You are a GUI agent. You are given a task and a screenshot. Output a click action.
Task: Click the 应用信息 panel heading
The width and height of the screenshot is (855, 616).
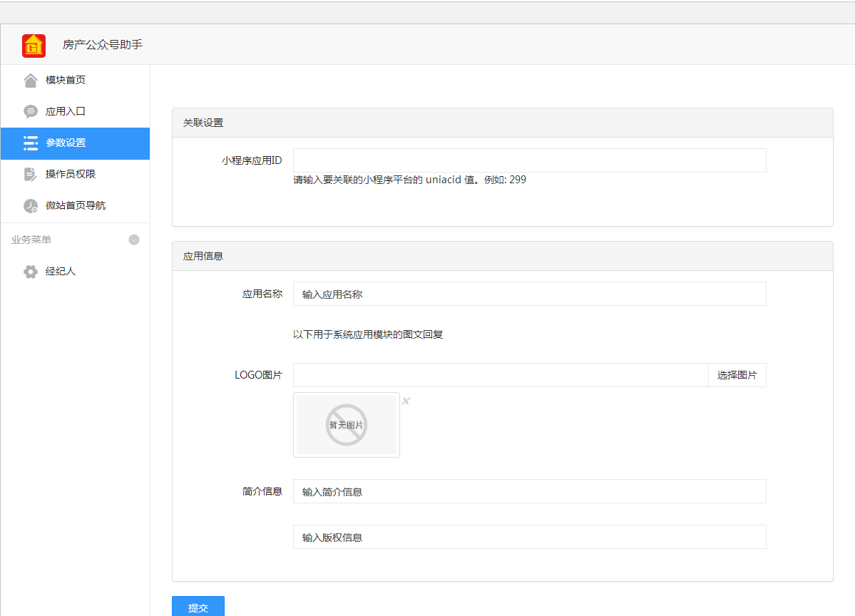click(x=203, y=256)
